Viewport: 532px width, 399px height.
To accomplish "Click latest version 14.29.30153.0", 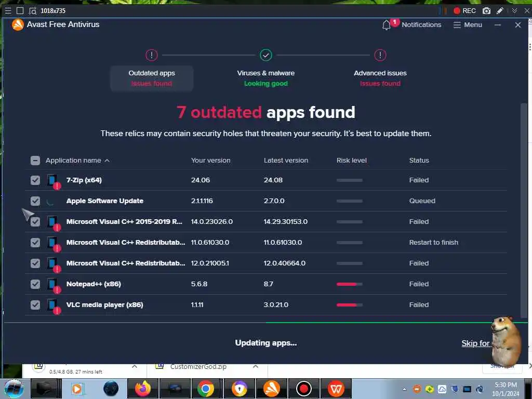I will (286, 222).
